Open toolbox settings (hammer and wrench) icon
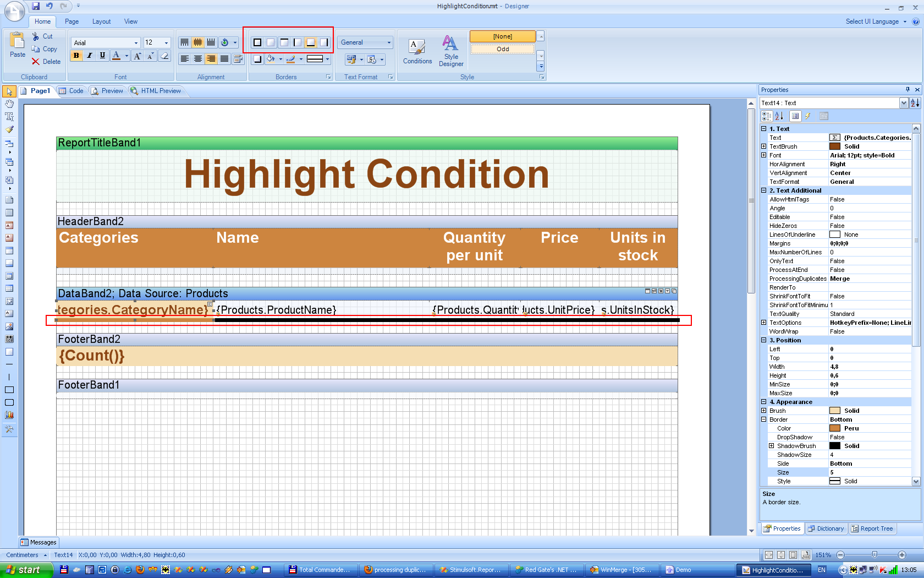This screenshot has height=578, width=924. click(9, 429)
